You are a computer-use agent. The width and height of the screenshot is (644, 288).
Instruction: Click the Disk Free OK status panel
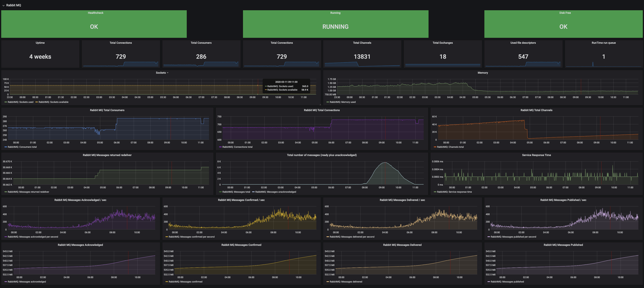coord(563,24)
